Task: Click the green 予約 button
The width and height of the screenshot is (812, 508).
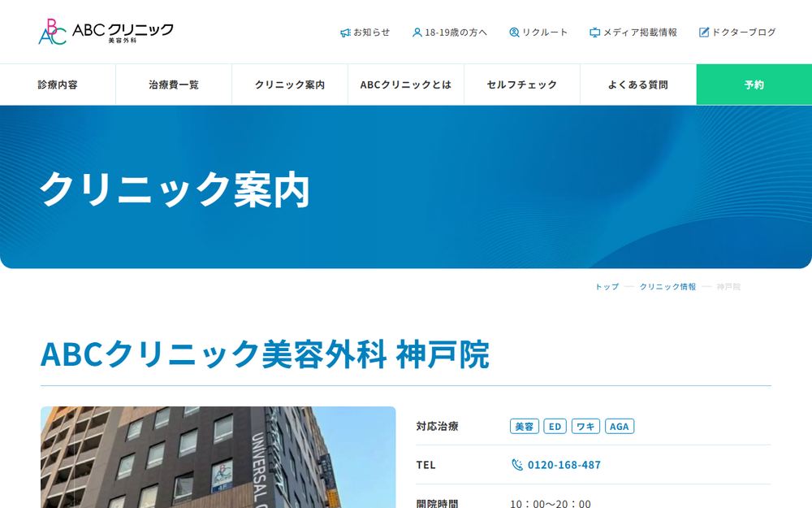Action: tap(754, 85)
